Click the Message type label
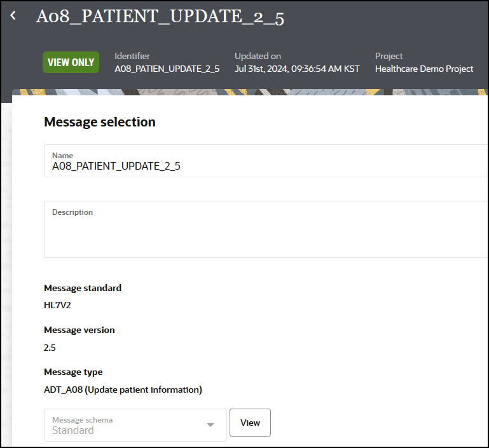Screen dimensions: 489x448 click(73, 372)
